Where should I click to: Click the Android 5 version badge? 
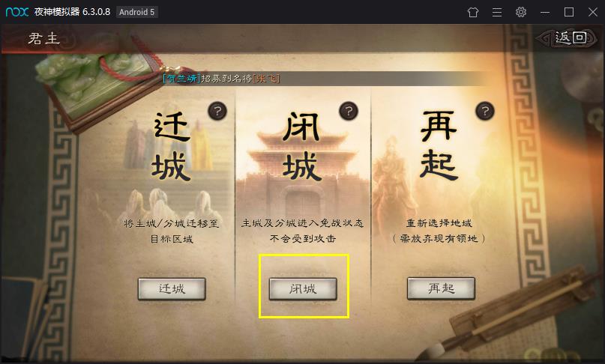(136, 12)
